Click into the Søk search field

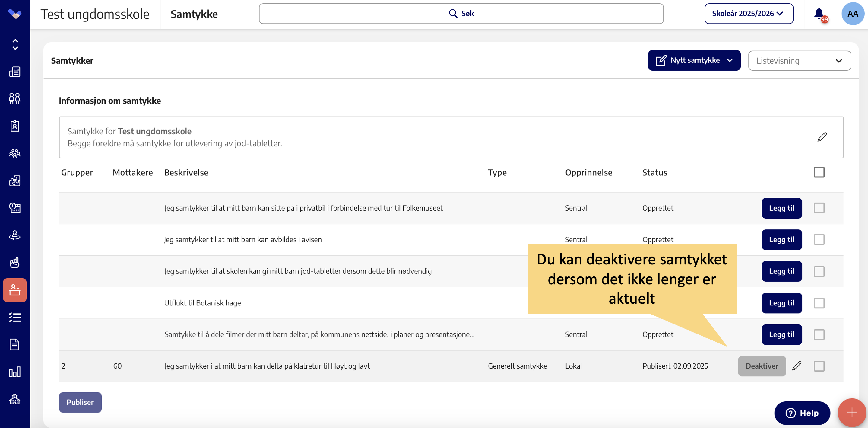tap(461, 14)
